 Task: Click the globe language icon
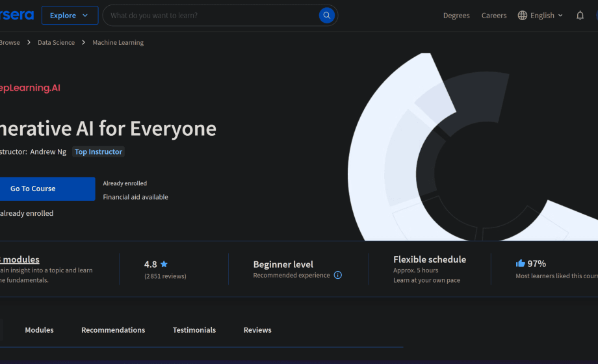[x=523, y=16]
